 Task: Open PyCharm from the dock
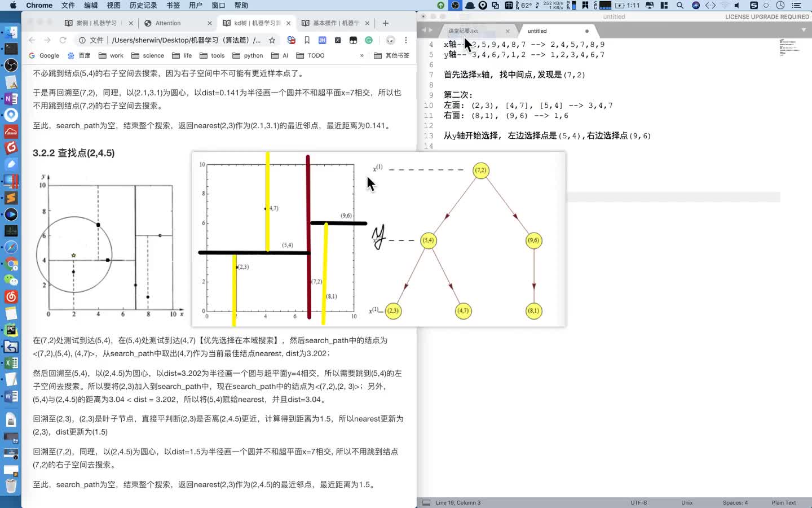click(x=11, y=330)
